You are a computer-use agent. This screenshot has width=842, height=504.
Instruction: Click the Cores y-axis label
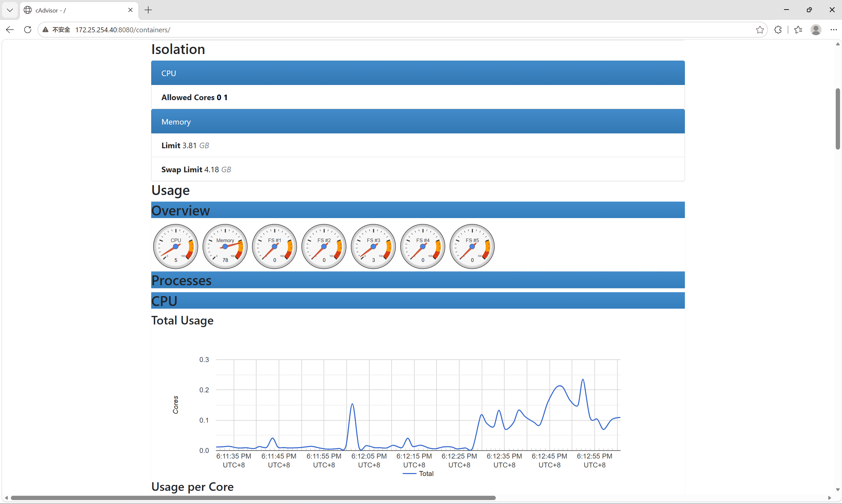point(176,405)
